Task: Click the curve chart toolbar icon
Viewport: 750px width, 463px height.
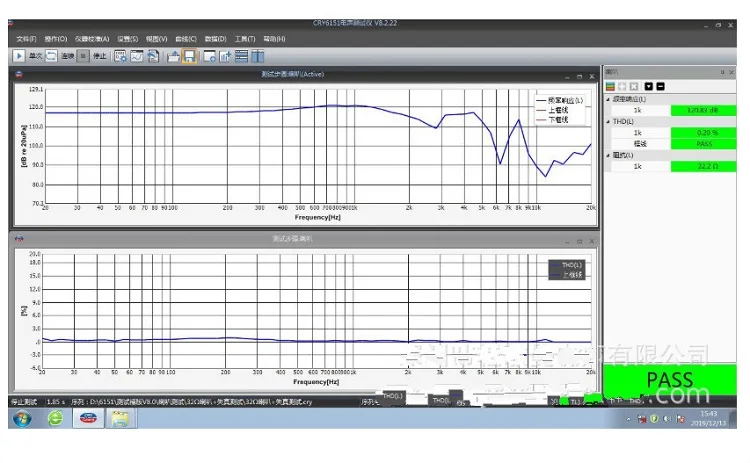Action: point(136,56)
